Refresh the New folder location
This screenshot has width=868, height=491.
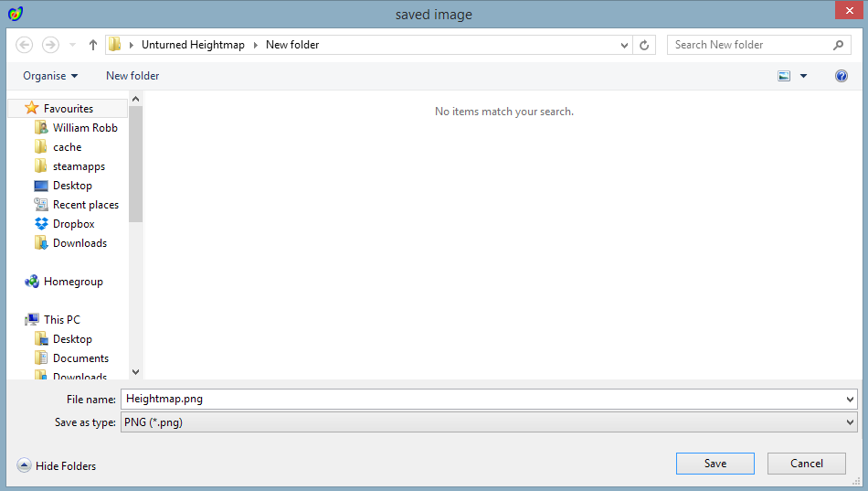(645, 45)
